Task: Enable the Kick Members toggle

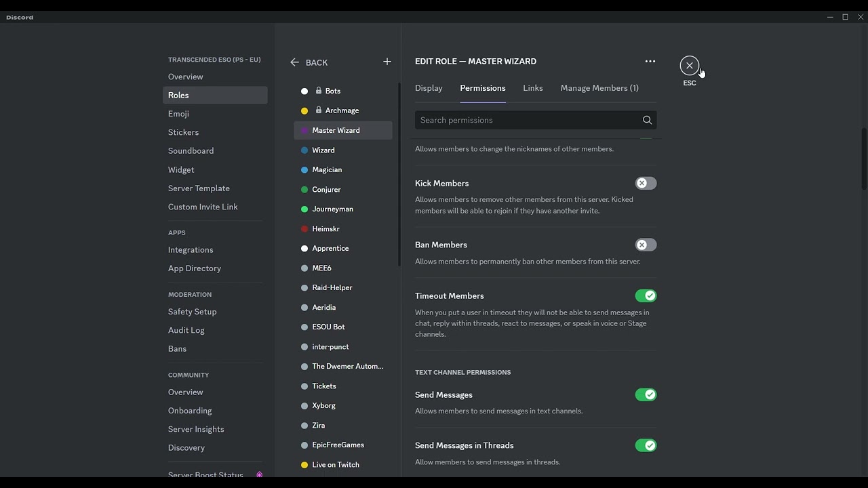Action: [x=646, y=183]
